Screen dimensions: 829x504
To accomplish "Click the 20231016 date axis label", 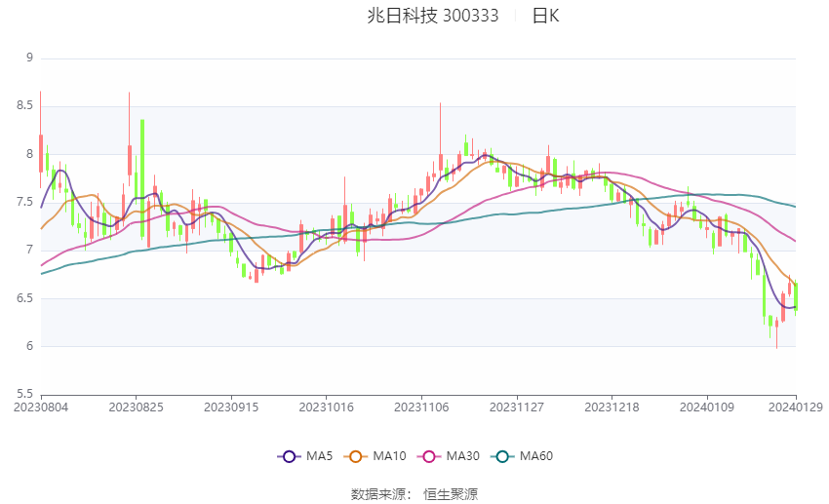I will pyautogui.click(x=326, y=407).
